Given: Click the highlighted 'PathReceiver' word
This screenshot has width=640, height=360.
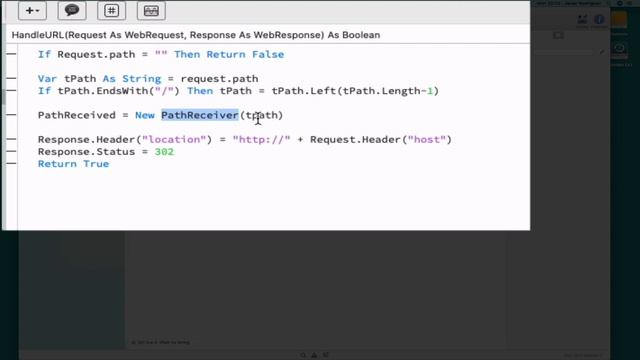Looking at the screenshot, I should tap(200, 115).
